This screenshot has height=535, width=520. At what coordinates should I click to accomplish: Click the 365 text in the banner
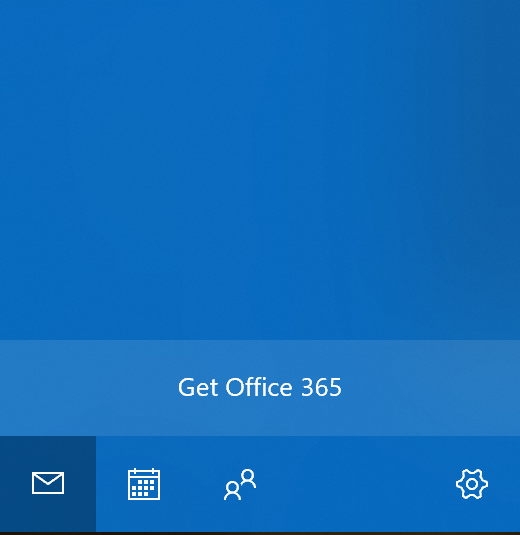click(x=321, y=388)
